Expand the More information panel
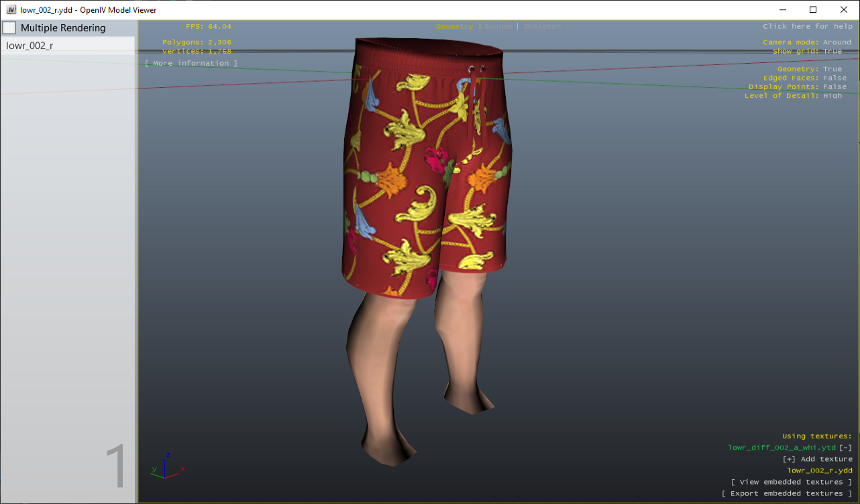This screenshot has height=504, width=860. click(x=191, y=62)
